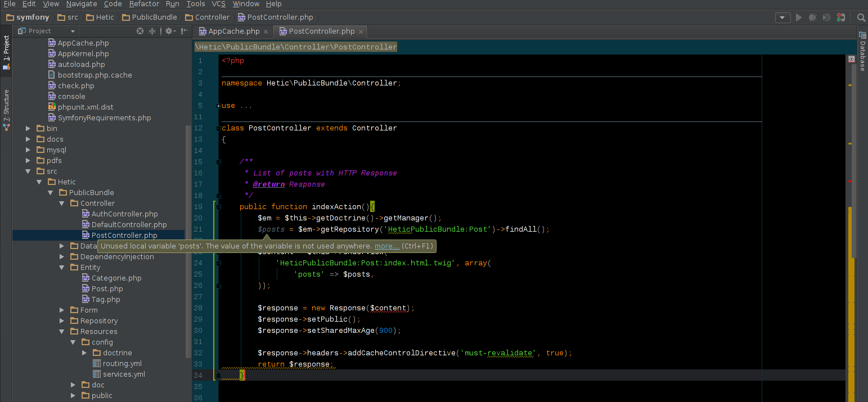Expand the mysql folder

click(x=28, y=150)
